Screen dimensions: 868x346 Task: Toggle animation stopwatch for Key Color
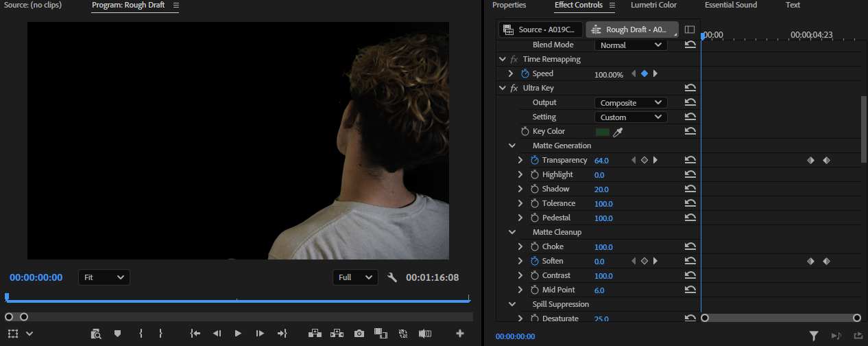[525, 131]
